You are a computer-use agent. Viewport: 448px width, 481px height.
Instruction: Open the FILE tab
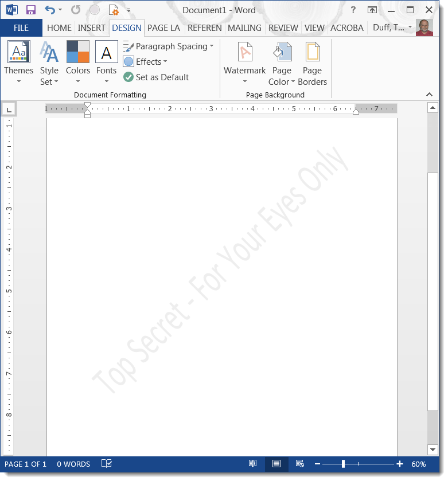(21, 28)
